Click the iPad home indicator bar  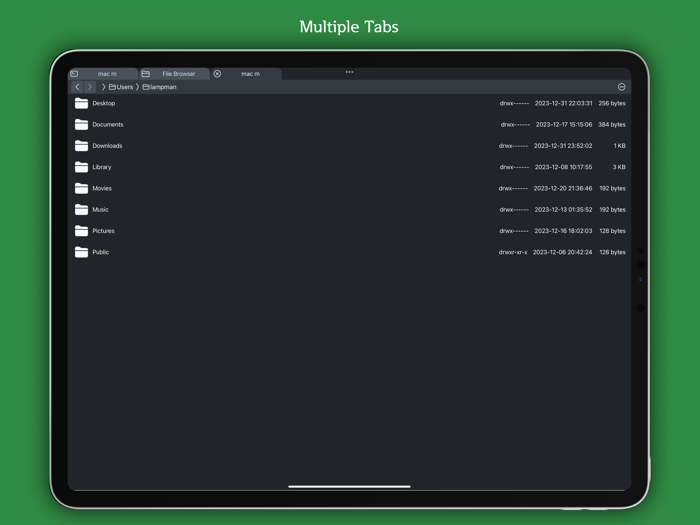349,487
